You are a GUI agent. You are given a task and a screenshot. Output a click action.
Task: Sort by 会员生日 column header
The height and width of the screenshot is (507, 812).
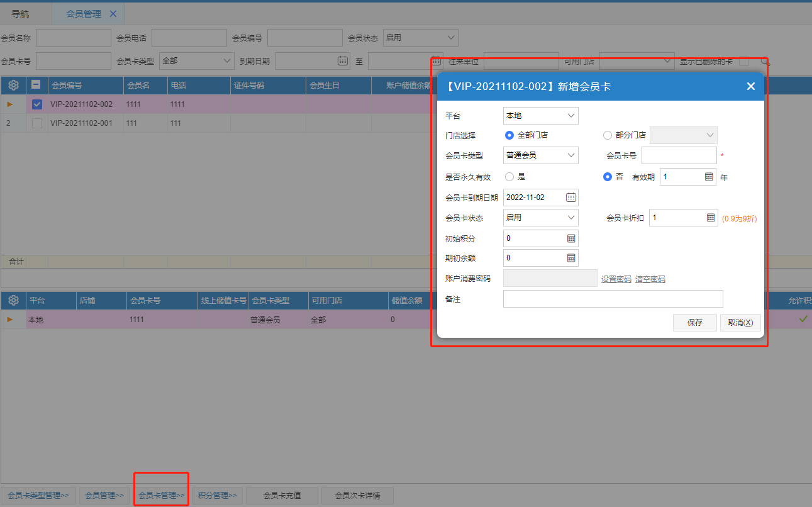[x=338, y=85]
